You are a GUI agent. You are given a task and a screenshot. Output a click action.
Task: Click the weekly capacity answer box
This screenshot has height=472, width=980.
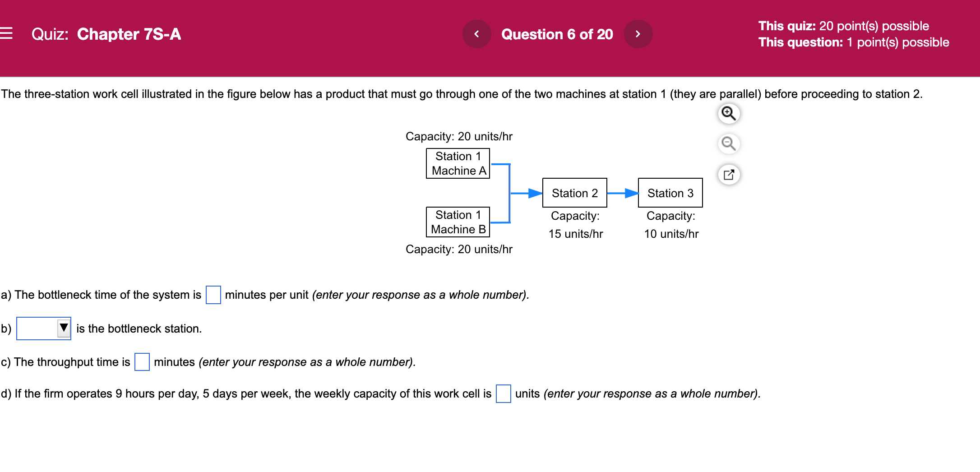(503, 394)
